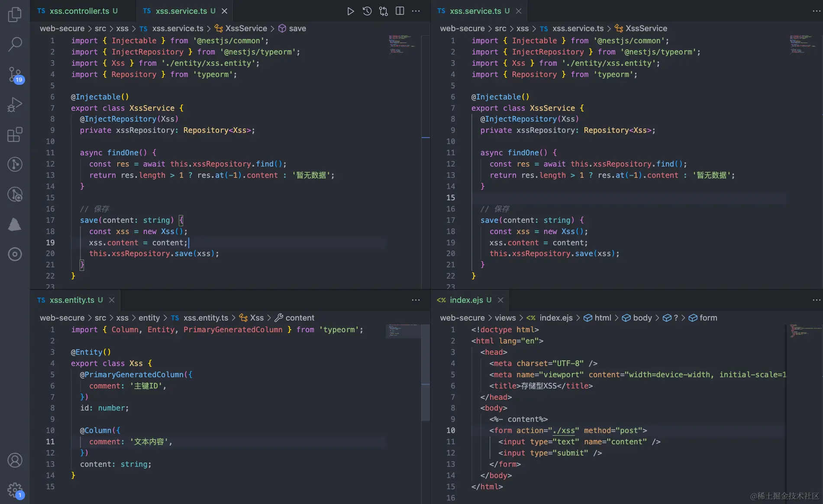Click line number 10 in index.ejs
The image size is (823, 504).
coord(451,430)
